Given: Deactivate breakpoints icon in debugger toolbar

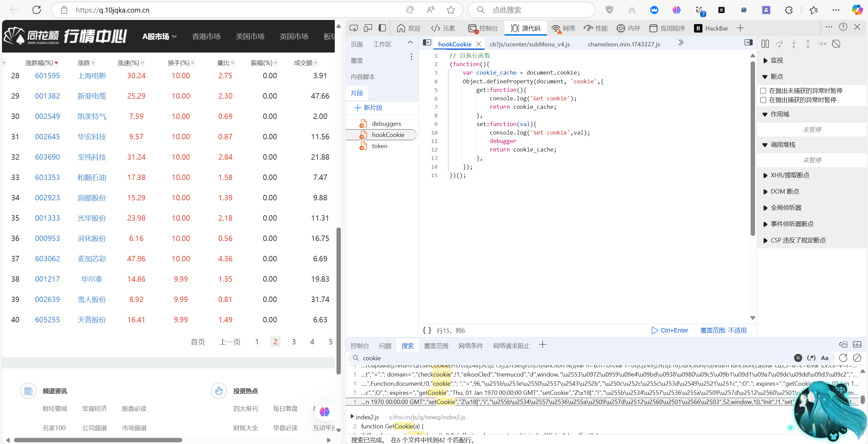Looking at the screenshot, I should tap(836, 44).
